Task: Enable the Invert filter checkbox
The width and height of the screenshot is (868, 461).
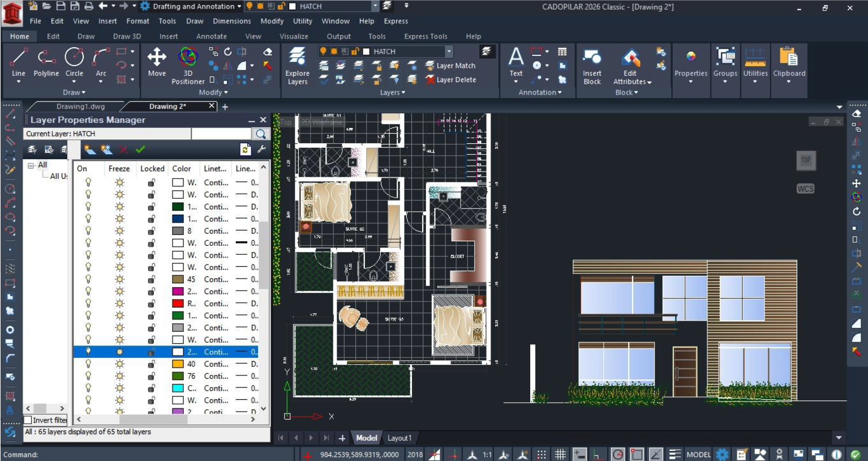Action: coord(28,420)
